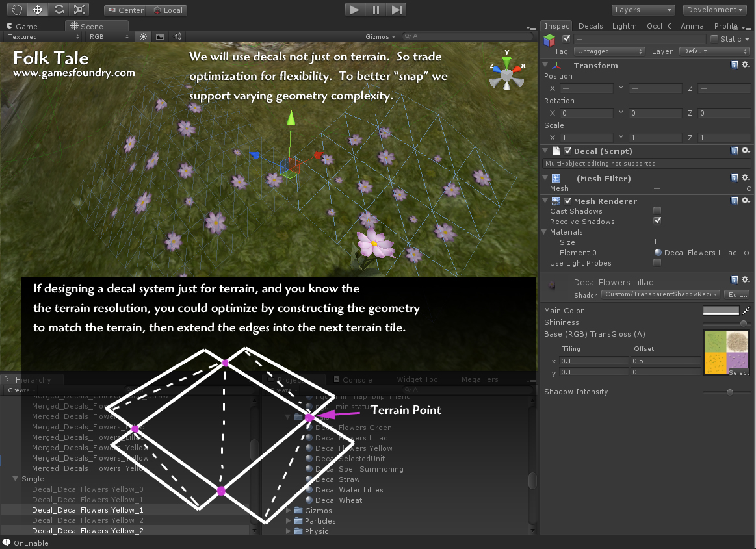The height and width of the screenshot is (549, 756).
Task: Collapse the Materials section
Action: click(544, 232)
